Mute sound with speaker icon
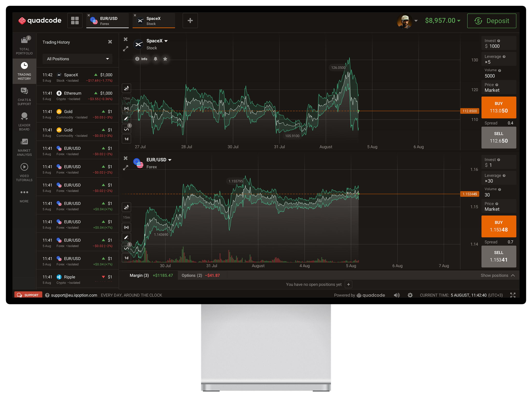Image resolution: width=532 pixels, height=401 pixels. [x=397, y=295]
